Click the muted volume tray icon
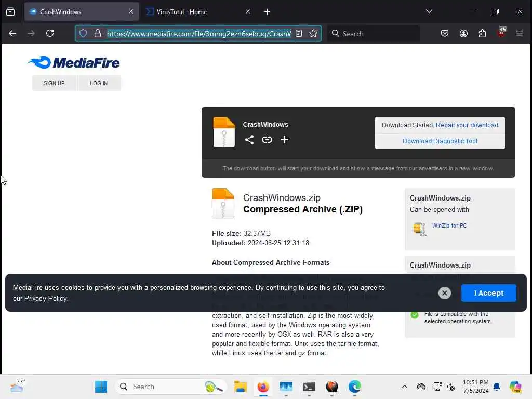This screenshot has height=399, width=532. pos(451,387)
